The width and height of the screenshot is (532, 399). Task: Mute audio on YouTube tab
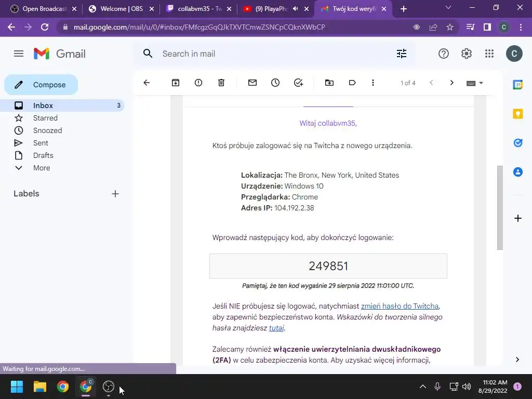coord(296,9)
